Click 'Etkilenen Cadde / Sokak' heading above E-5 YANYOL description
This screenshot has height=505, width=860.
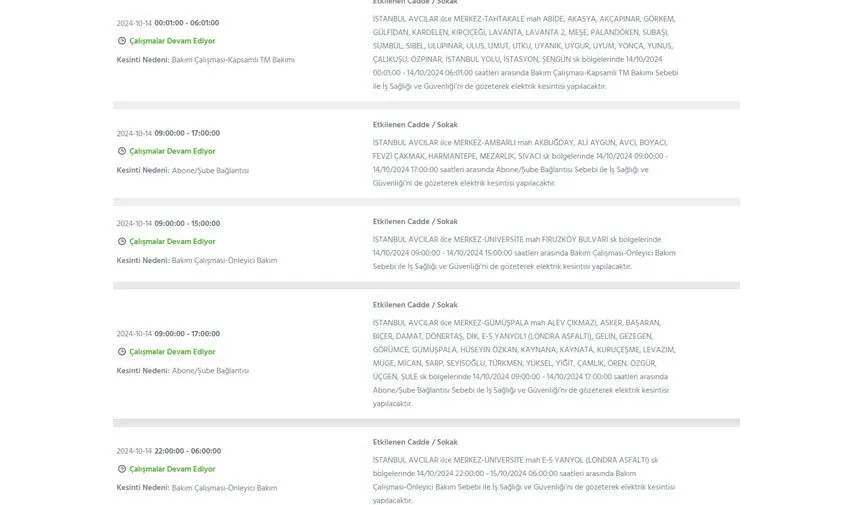coord(415,442)
